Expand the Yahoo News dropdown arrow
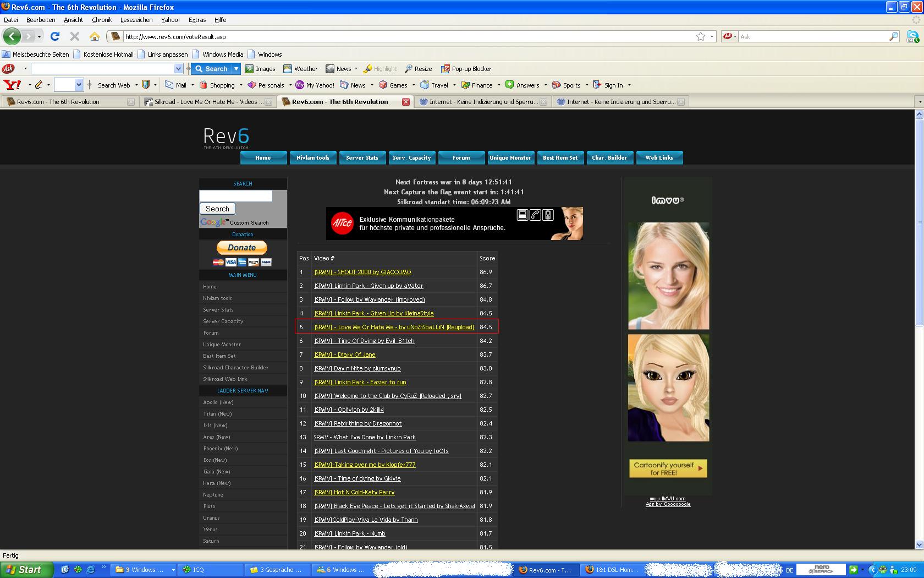Screen dimensions: 924x578 tap(372, 85)
